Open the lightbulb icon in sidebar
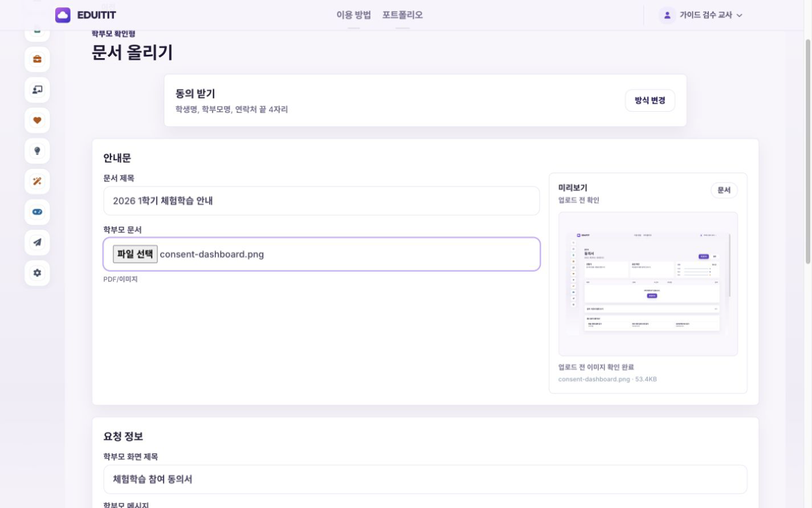This screenshot has height=508, width=812. point(37,151)
